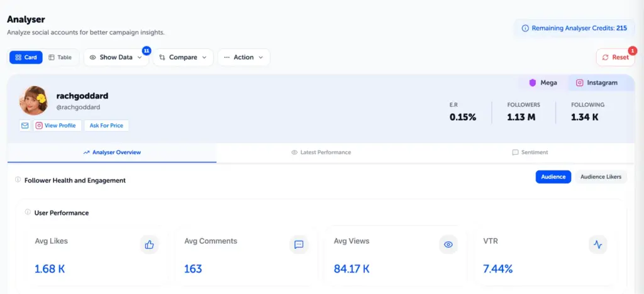This screenshot has width=644, height=294.
Task: Open the Show Data dropdown
Action: click(116, 57)
